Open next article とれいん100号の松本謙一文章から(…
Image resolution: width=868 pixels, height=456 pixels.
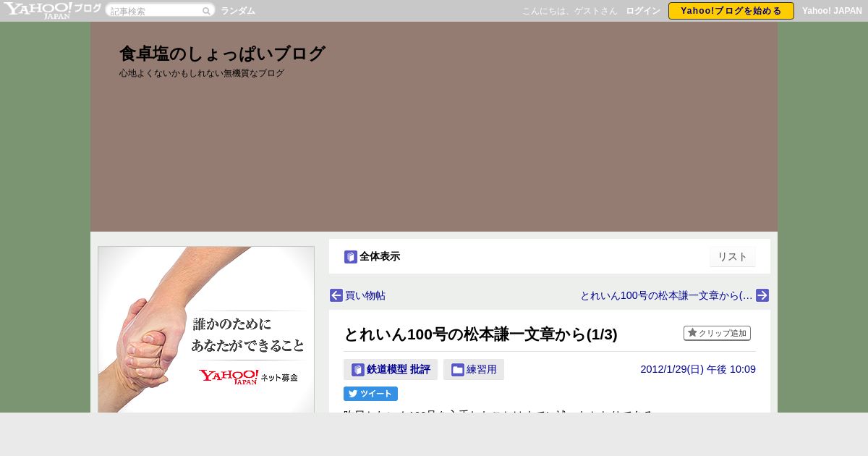click(666, 295)
